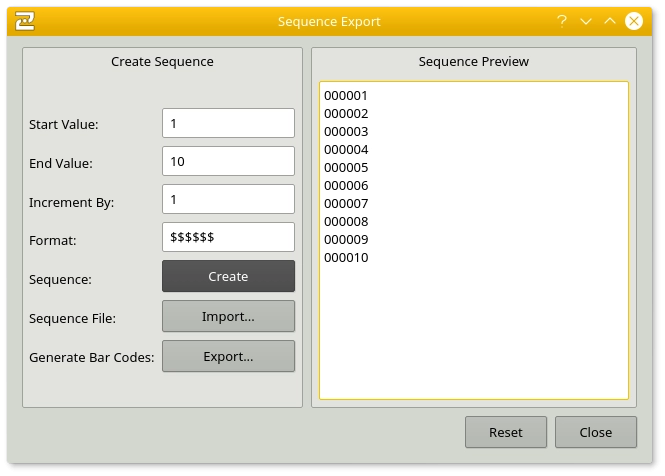Generate bar codes with Export...
Screen dimensions: 665x476
pos(228,356)
